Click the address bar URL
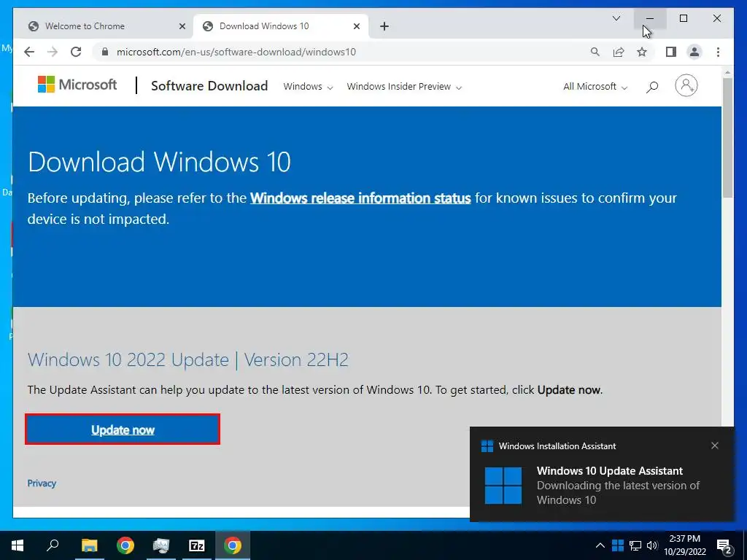Image resolution: width=747 pixels, height=560 pixels. click(x=236, y=52)
